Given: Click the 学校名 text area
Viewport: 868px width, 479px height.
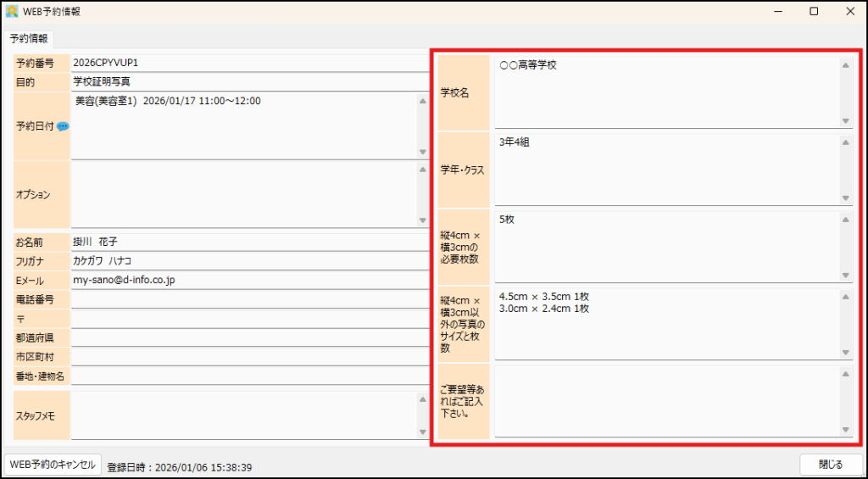Looking at the screenshot, I should (665, 92).
